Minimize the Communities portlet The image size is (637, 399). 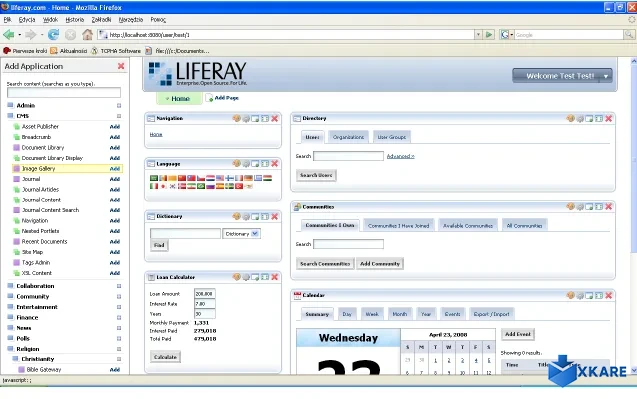pyautogui.click(x=589, y=207)
